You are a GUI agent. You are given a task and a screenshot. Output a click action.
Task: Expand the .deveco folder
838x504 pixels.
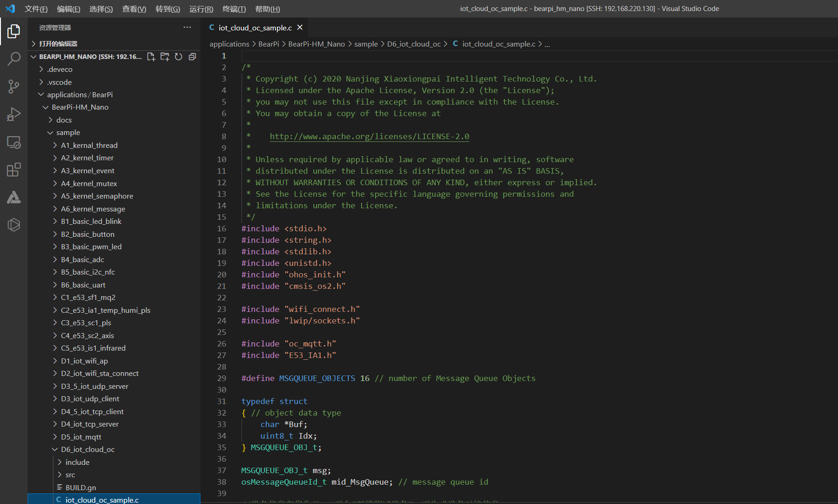(114, 69)
